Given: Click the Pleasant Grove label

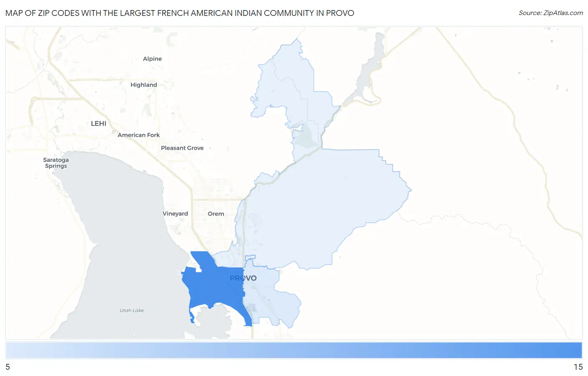Looking at the screenshot, I should click(182, 148).
